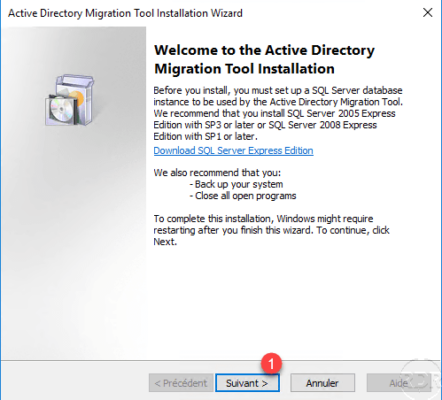The image size is (442, 400).
Task: Close the Installation Wizard window
Action: point(428,13)
